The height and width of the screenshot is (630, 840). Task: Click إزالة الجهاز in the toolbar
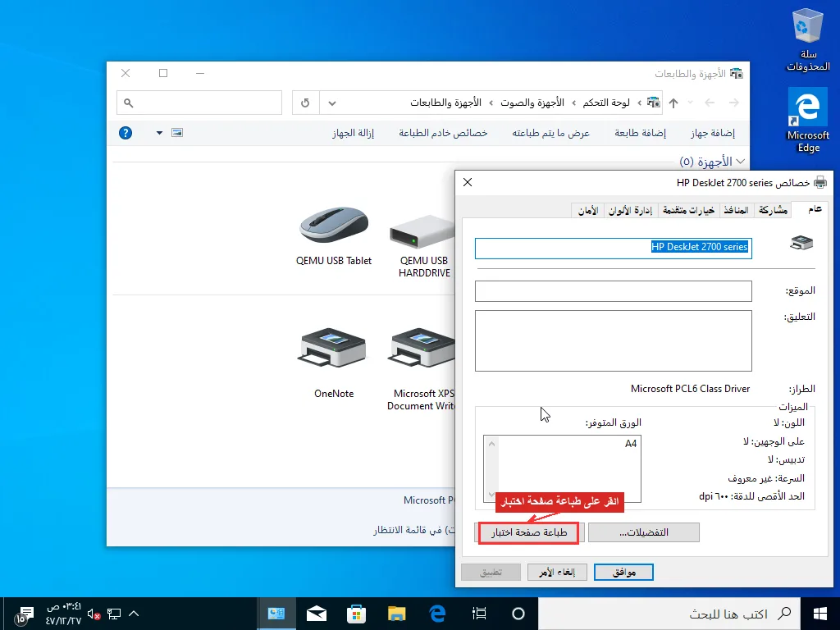click(x=353, y=133)
